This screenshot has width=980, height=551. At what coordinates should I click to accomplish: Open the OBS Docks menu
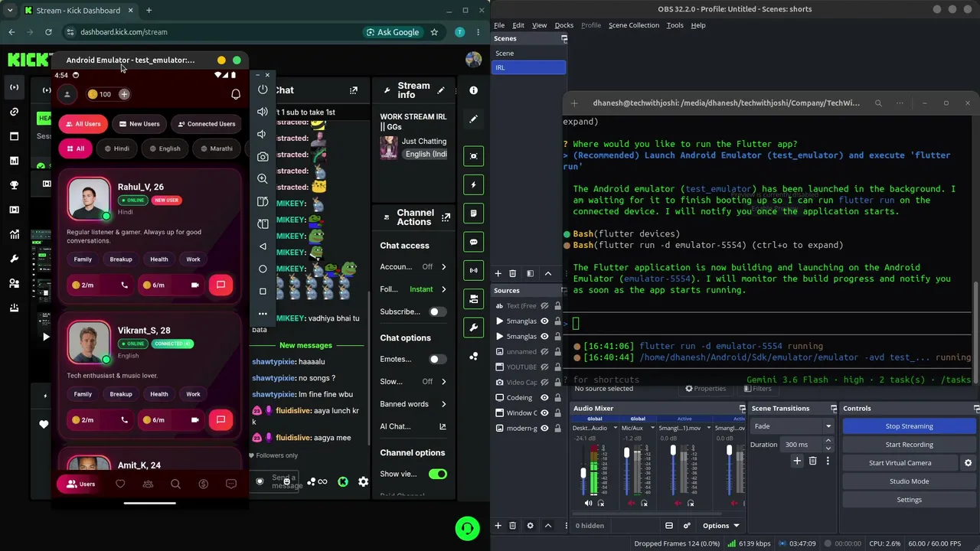[564, 25]
